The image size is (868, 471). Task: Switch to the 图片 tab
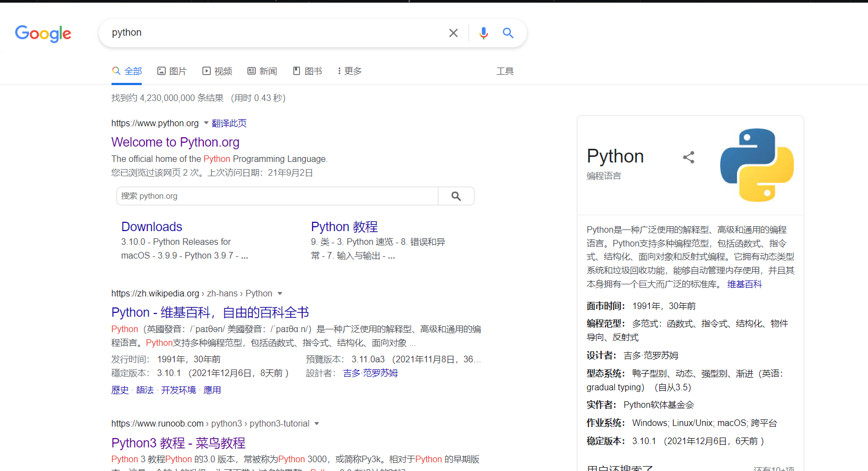[172, 71]
